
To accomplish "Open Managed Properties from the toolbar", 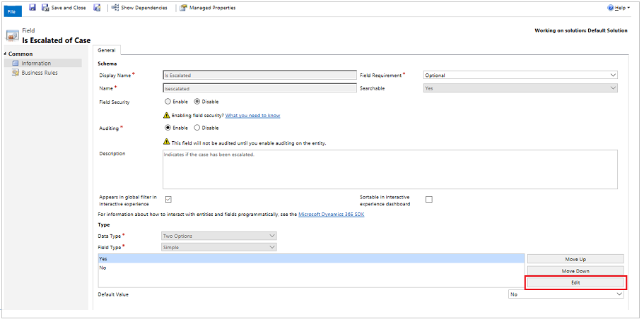I will pos(207,8).
